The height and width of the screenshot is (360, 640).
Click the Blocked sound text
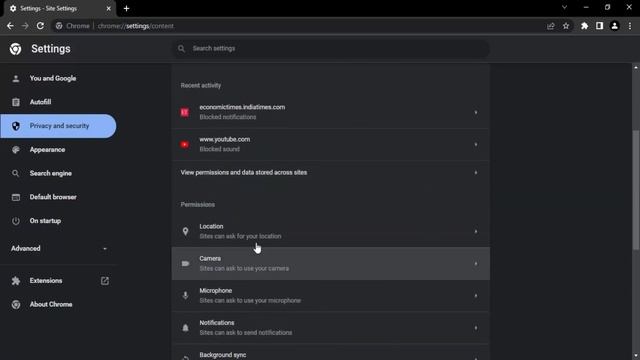point(220,149)
